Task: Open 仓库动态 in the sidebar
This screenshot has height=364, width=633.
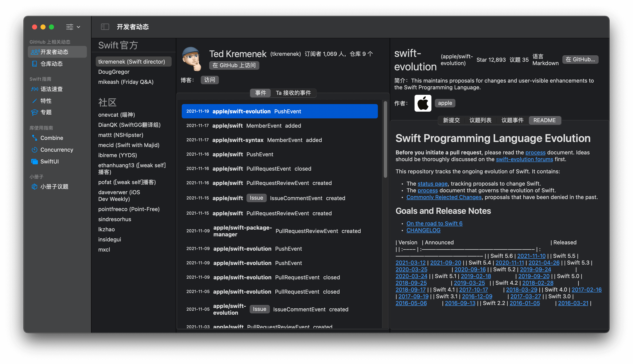Action: click(x=58, y=64)
